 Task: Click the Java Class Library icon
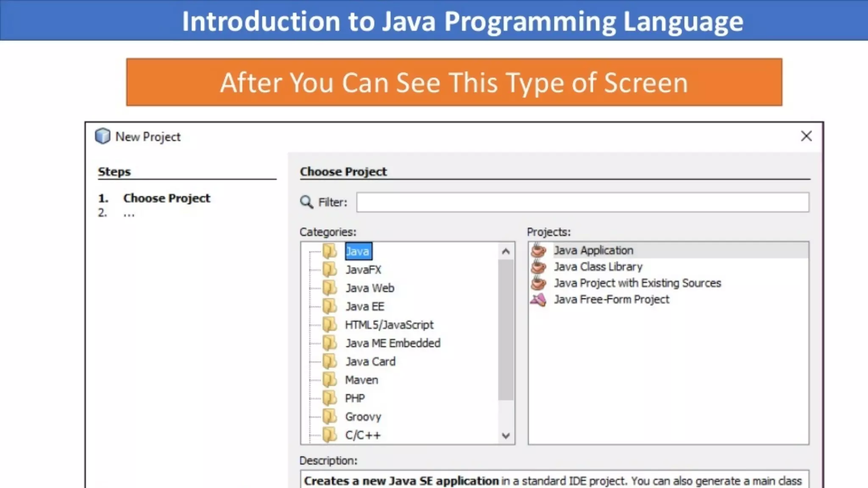tap(539, 267)
